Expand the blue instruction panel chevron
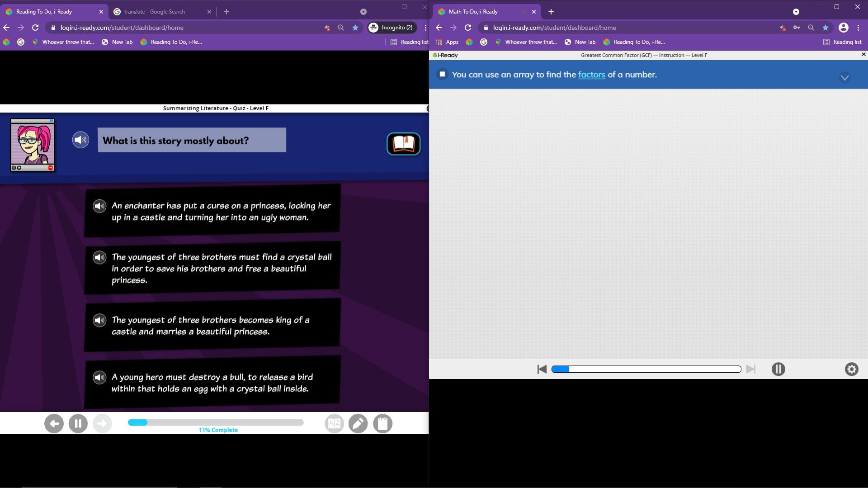Image resolution: width=868 pixels, height=488 pixels. 844,78
